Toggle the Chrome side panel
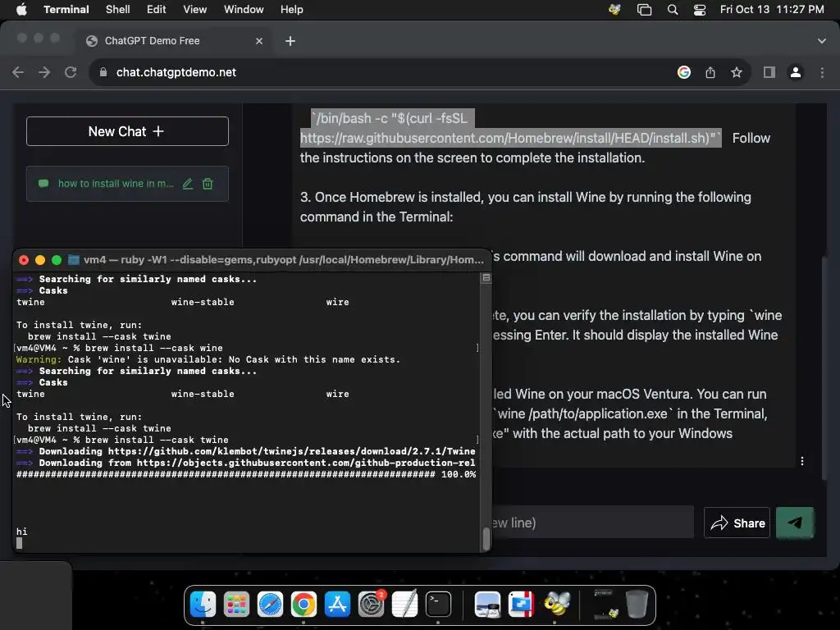The width and height of the screenshot is (840, 630). pyautogui.click(x=769, y=72)
